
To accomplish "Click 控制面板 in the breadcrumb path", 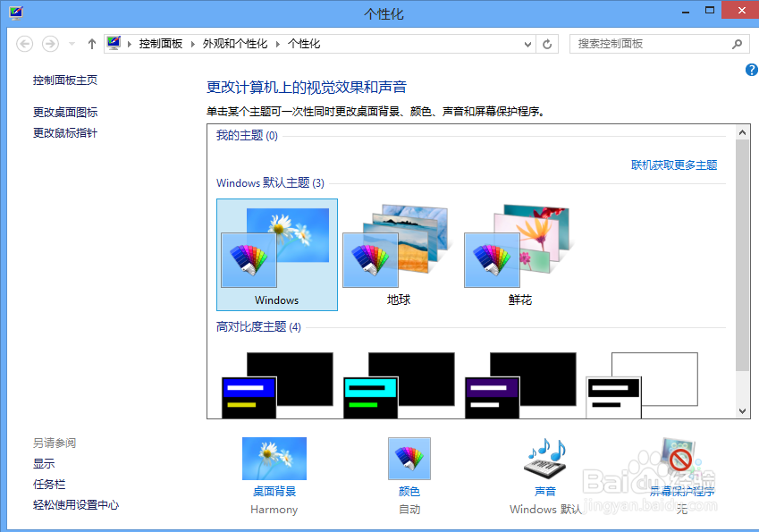I will point(161,44).
